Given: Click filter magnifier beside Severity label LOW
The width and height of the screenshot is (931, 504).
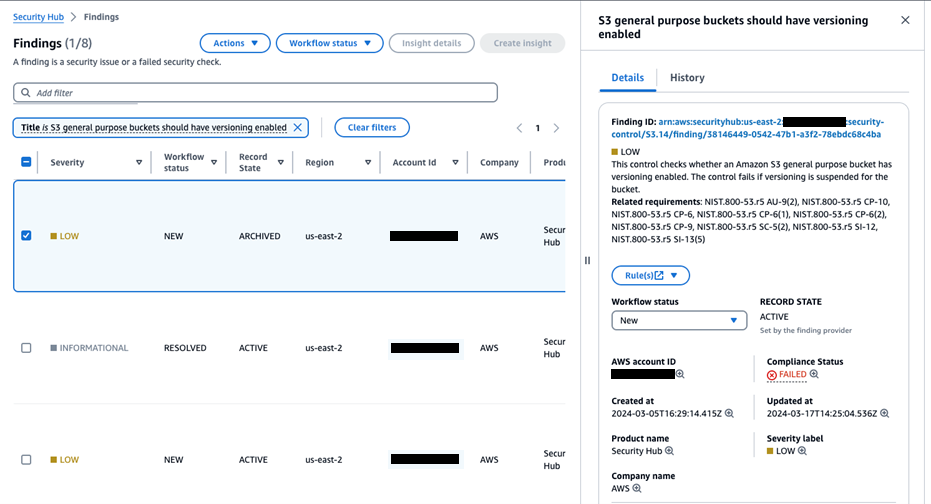Looking at the screenshot, I should pyautogui.click(x=802, y=451).
